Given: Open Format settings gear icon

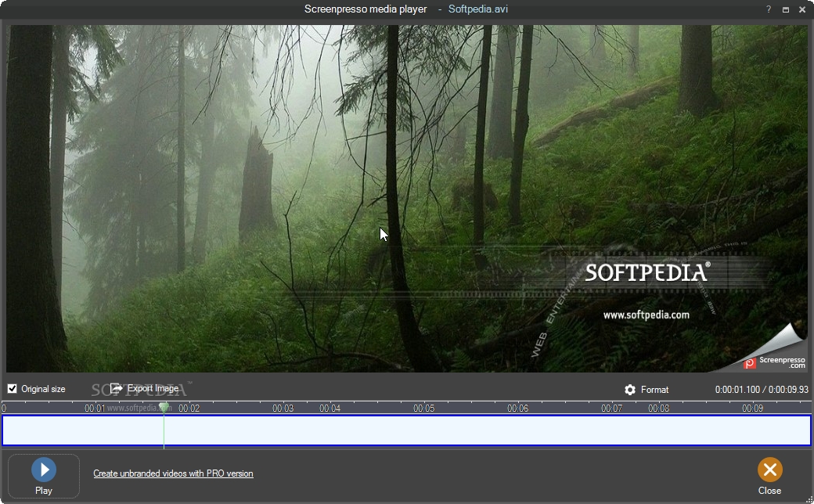Looking at the screenshot, I should 630,390.
